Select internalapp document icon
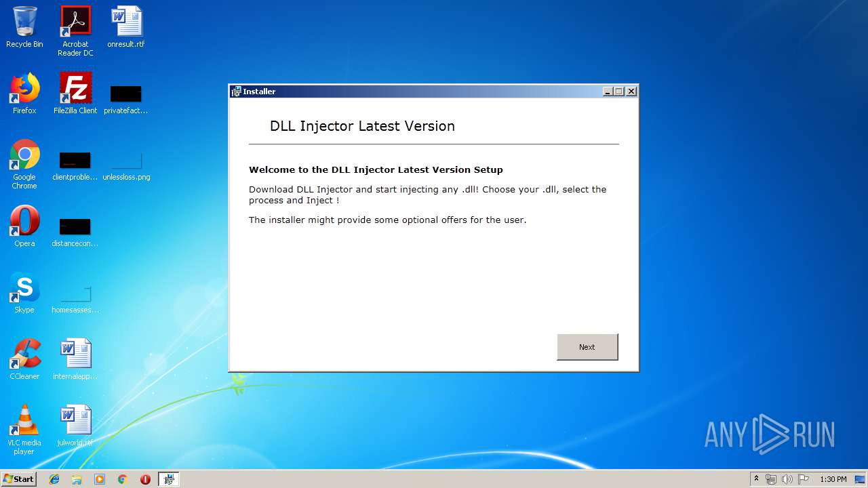This screenshot has height=488, width=868. point(75,359)
